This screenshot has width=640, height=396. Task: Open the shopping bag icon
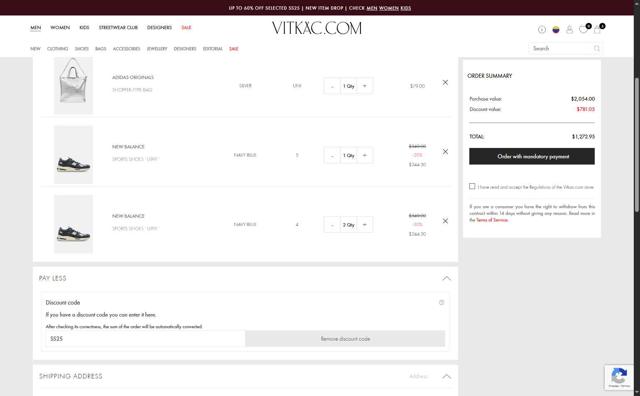(598, 29)
